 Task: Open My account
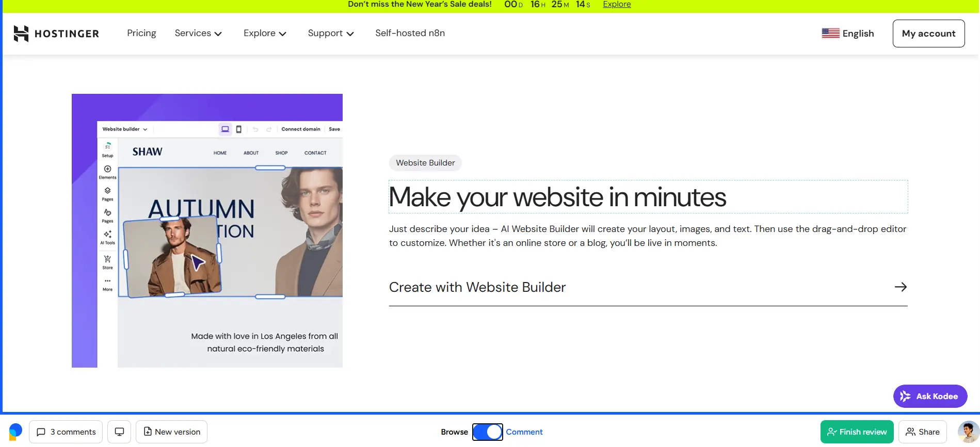[928, 34]
